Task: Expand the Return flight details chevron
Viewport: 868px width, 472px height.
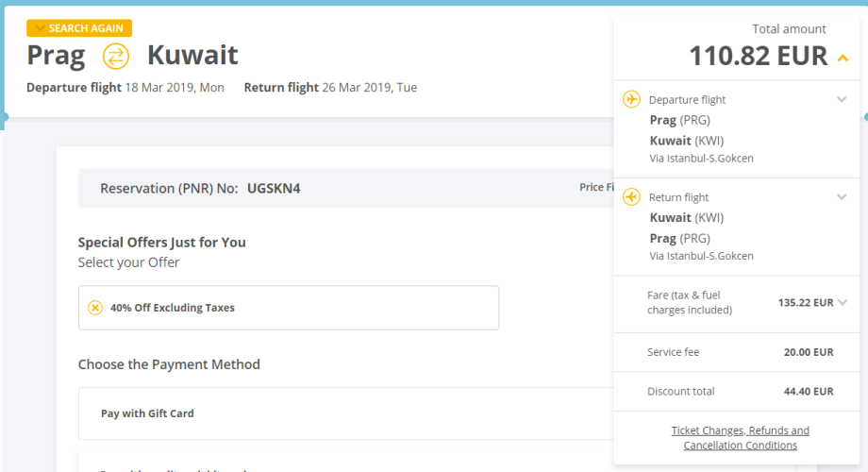Action: [x=842, y=197]
